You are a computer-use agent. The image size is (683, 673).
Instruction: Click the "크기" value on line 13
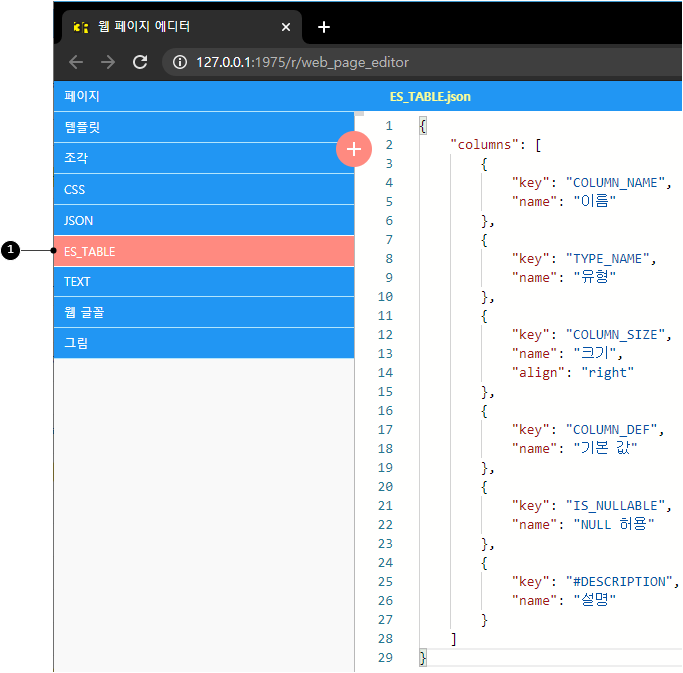(x=595, y=353)
